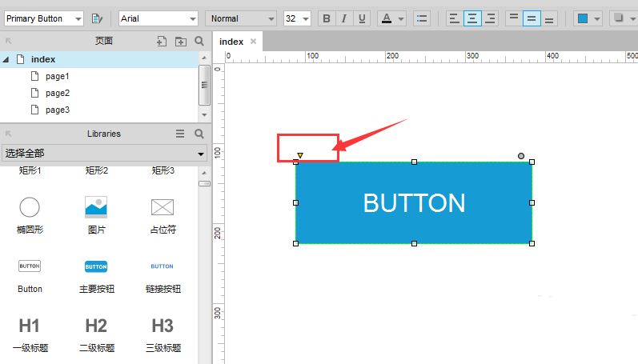This screenshot has width=638, height=364.
Task: Close the index tab
Action: (253, 41)
